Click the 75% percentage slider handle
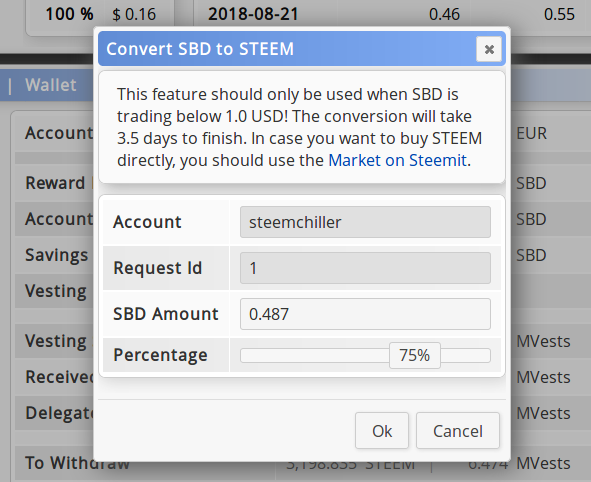This screenshot has height=482, width=591. click(x=415, y=355)
